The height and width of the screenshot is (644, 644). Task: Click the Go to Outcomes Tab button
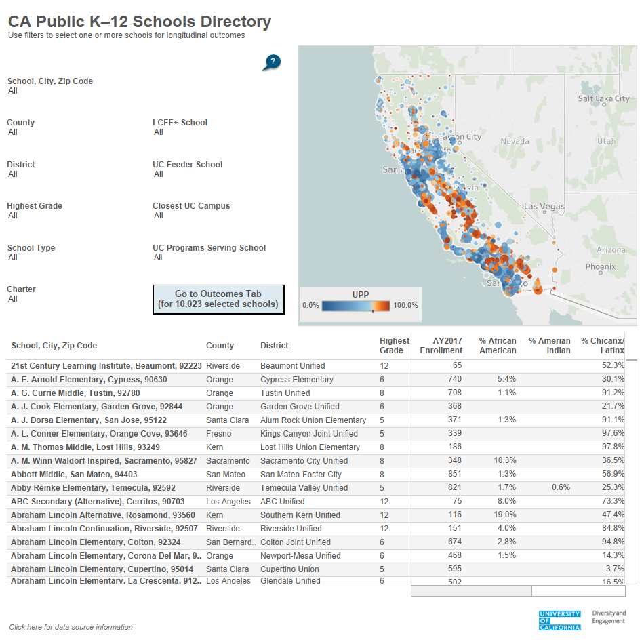(218, 299)
